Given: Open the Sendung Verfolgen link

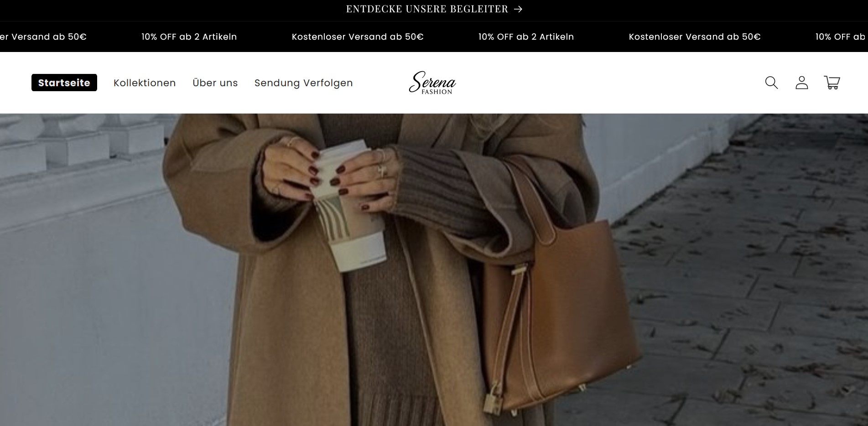Looking at the screenshot, I should coord(304,83).
